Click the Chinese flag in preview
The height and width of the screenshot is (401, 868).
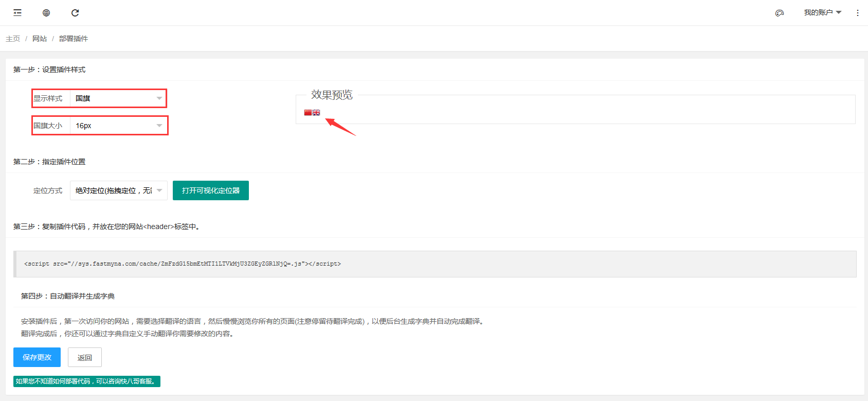(308, 112)
